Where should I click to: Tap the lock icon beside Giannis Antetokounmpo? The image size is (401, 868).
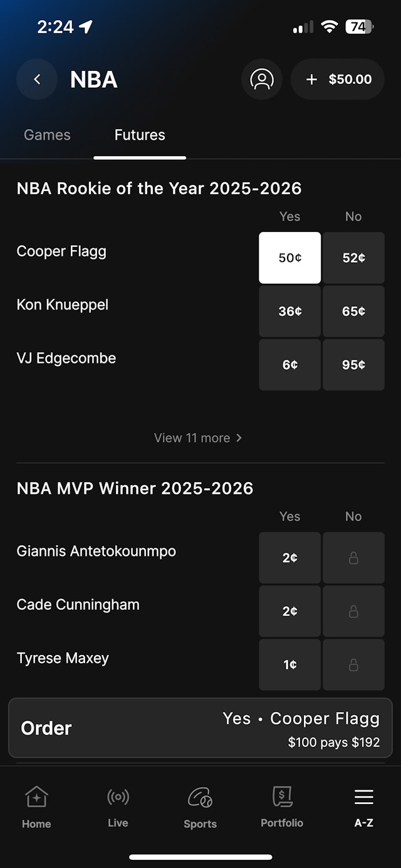click(353, 558)
